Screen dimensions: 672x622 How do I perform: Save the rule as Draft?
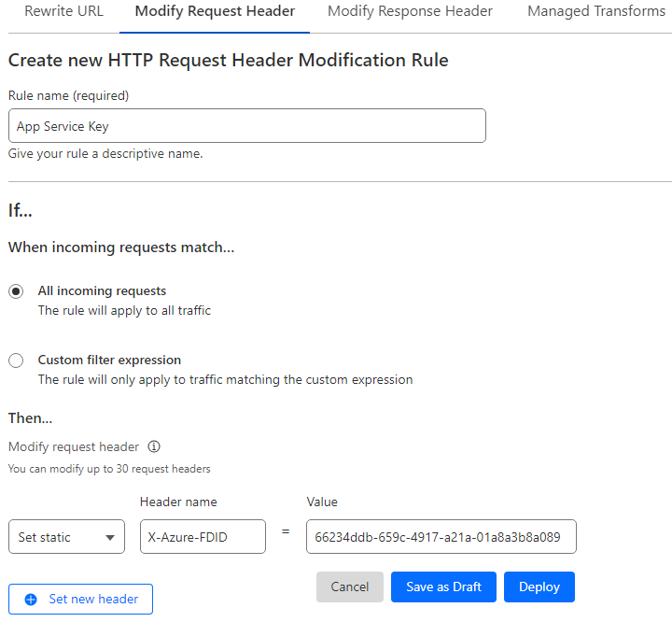pyautogui.click(x=443, y=587)
